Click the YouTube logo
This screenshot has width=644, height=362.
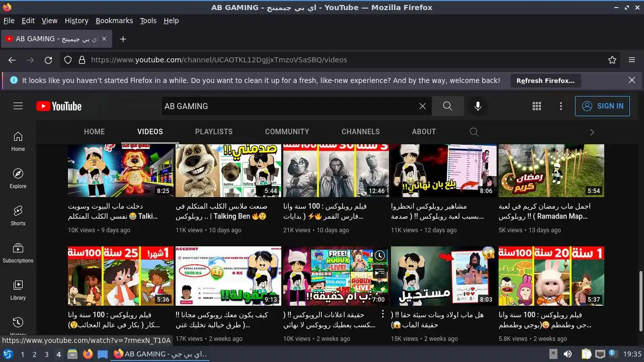[59, 106]
